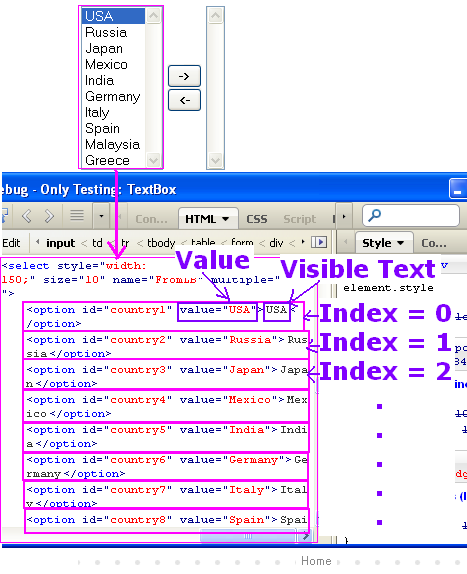Click the country1 option node
Viewport: 467px width, 574px height.
[x=164, y=317]
